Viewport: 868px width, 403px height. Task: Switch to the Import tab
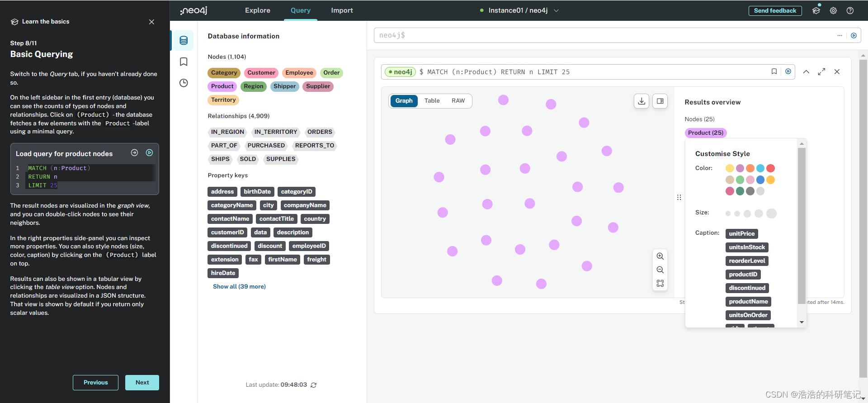342,10
